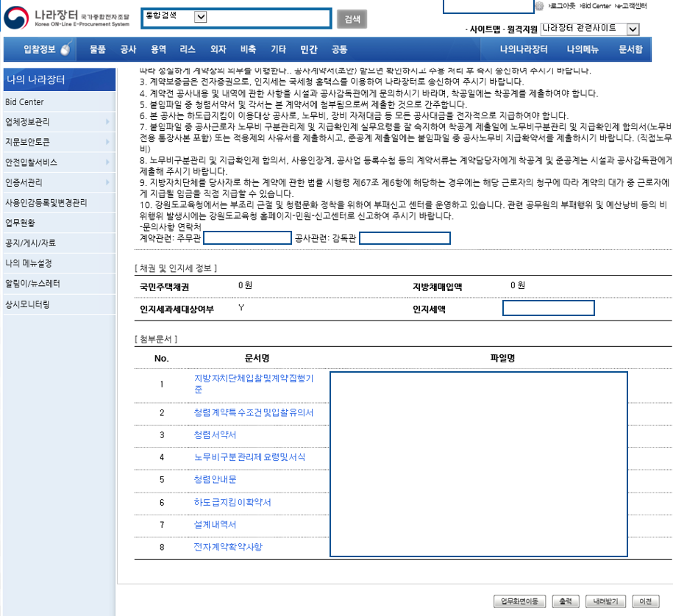Click the 로그아웃 link
Image resolution: width=673 pixels, height=616 pixels.
click(x=562, y=6)
